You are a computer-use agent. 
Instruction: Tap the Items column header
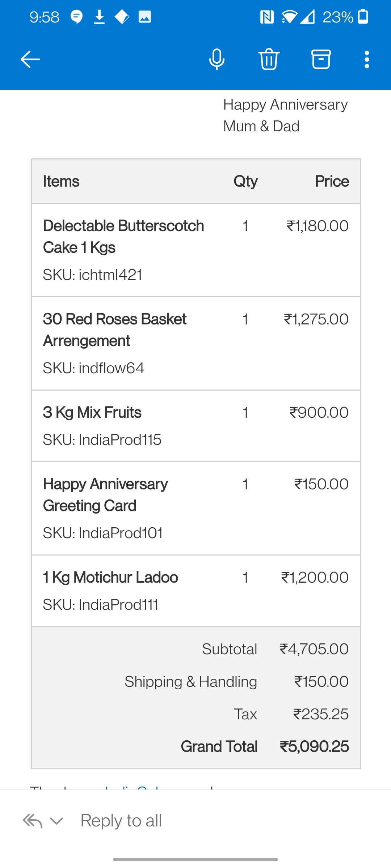(61, 182)
